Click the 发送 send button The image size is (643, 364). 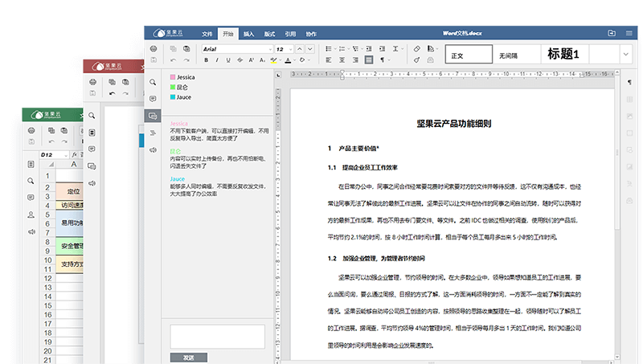(x=188, y=358)
